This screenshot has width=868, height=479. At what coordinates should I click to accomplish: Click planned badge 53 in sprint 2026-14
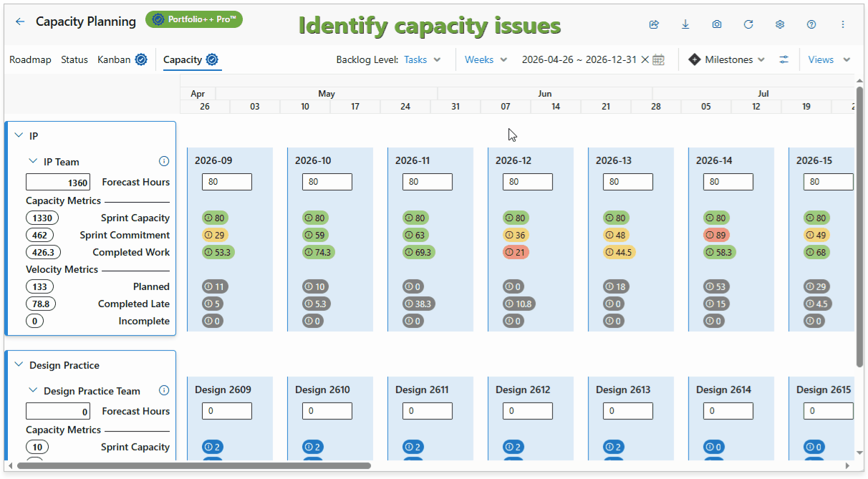[x=716, y=286]
